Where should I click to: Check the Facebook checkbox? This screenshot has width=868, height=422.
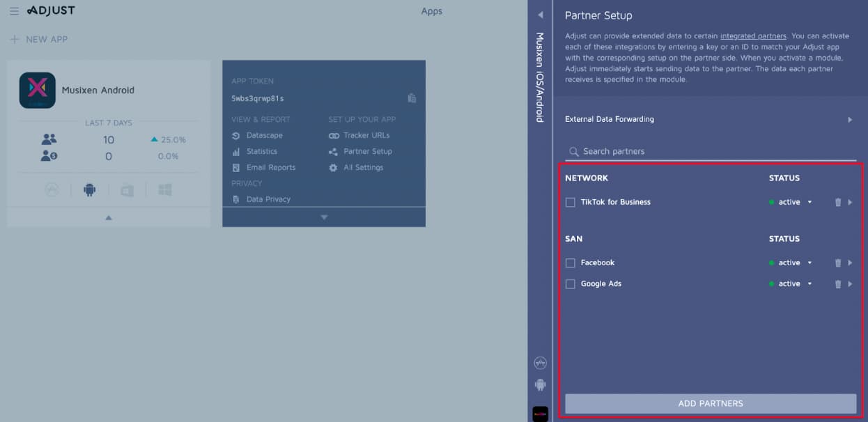pyautogui.click(x=570, y=263)
